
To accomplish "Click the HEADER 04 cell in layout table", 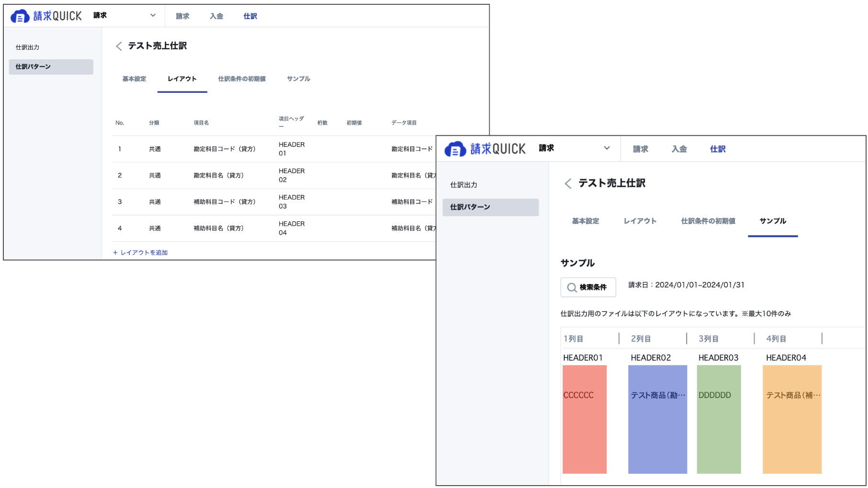I will click(292, 228).
